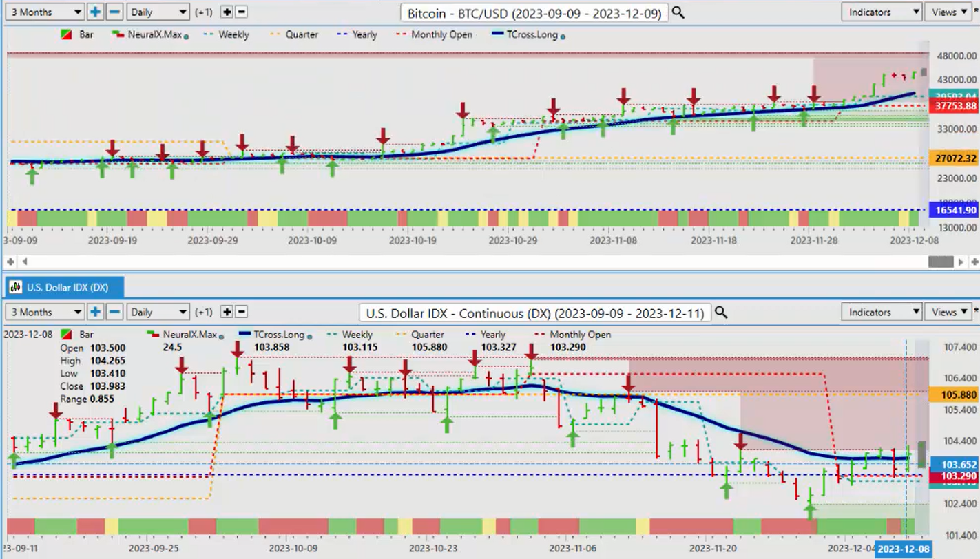Click the 103.290 Monthly Open price label

[954, 476]
